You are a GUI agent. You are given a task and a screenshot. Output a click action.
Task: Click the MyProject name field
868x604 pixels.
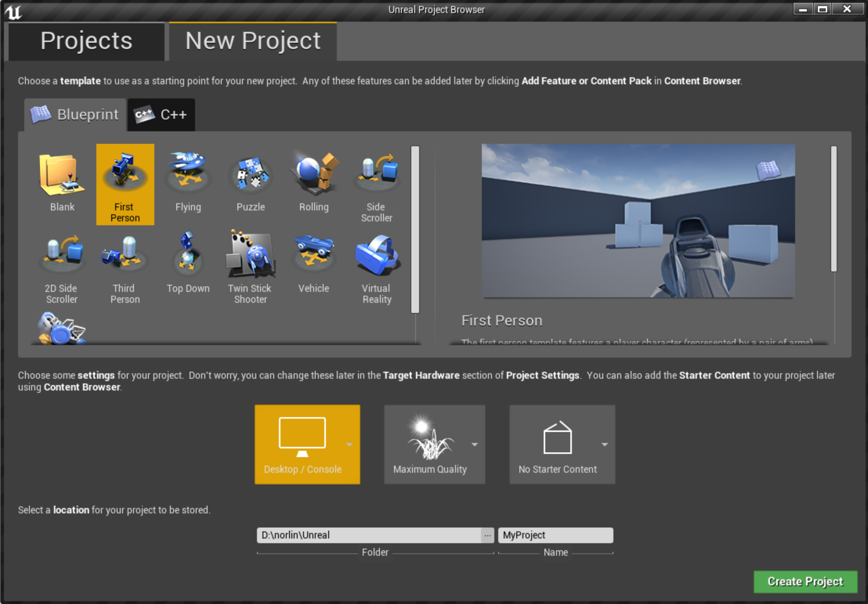pyautogui.click(x=556, y=535)
